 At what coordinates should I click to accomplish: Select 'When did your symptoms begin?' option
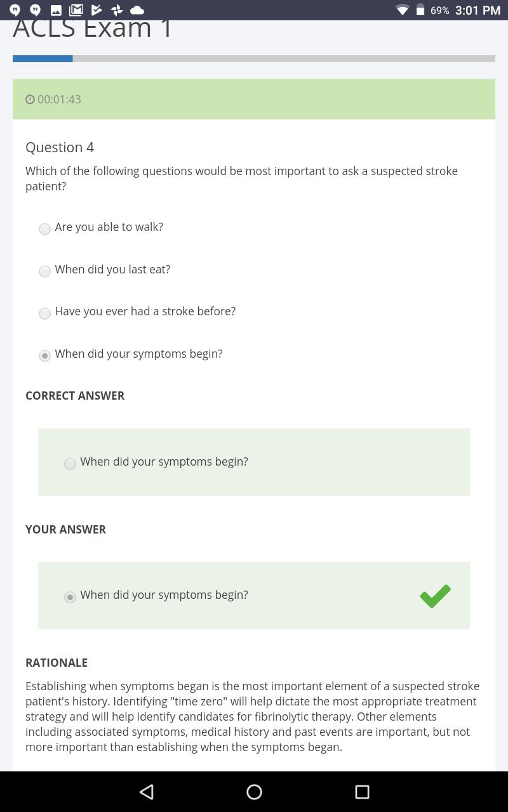point(44,356)
